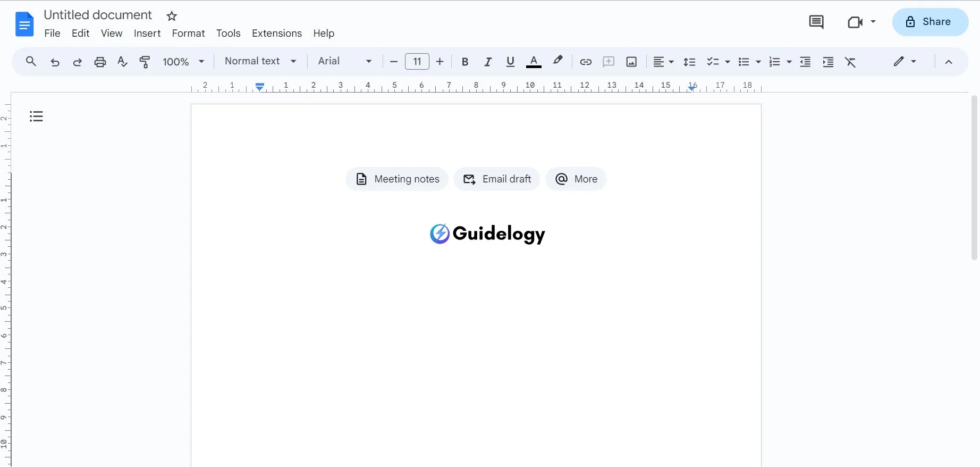Insert a numbered list
The width and height of the screenshot is (980, 467).
pyautogui.click(x=774, y=62)
